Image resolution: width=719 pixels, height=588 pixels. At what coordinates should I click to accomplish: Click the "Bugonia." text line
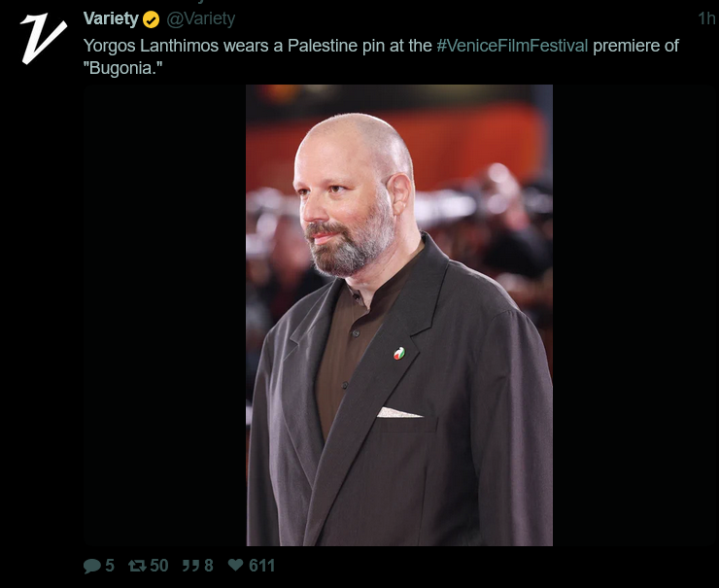coord(122,68)
